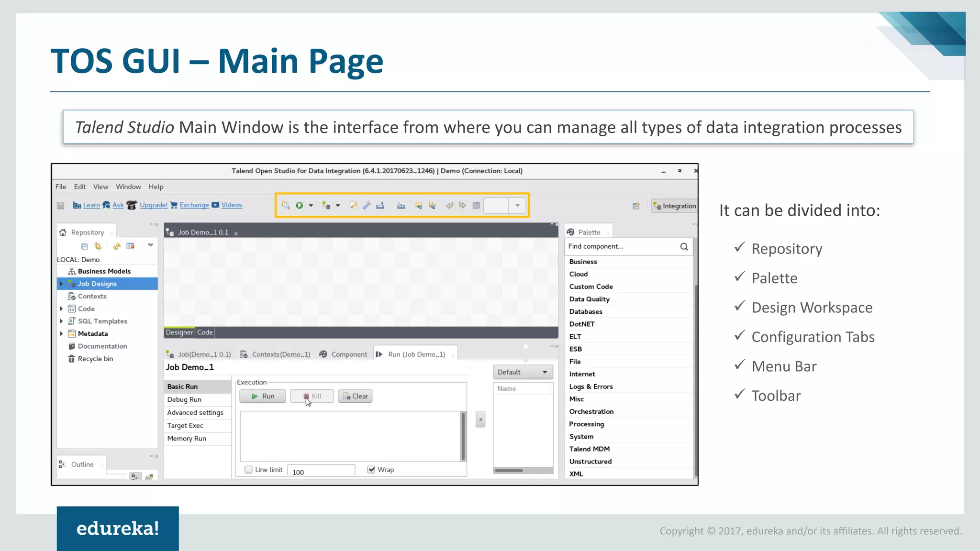Click the Videos link
Screen dimensions: 980x551
pyautogui.click(x=232, y=205)
